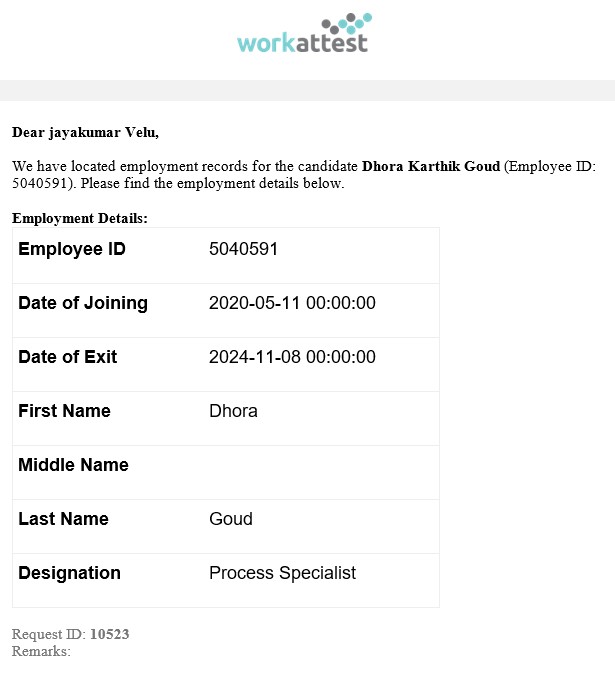Image resolution: width=615 pixels, height=682 pixels.
Task: Click the last name value 'Goud'
Action: pyautogui.click(x=231, y=519)
